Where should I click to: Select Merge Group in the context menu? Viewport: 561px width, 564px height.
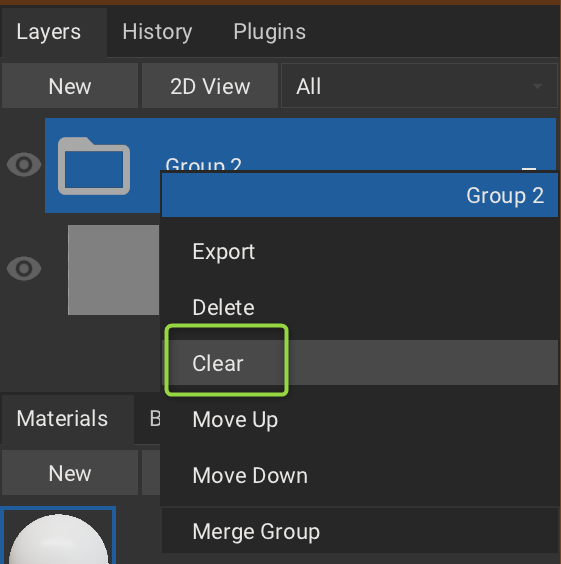pos(360,531)
